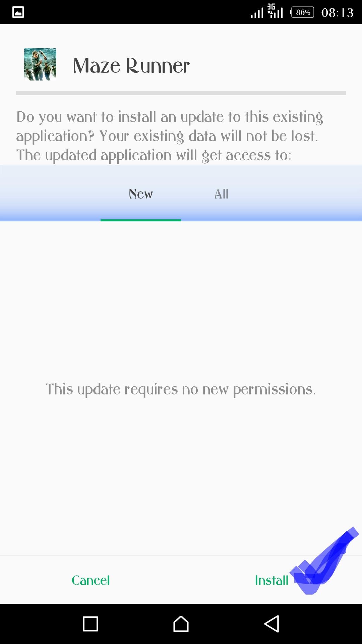Screen dimensions: 362x644
Task: Switch to the All permissions tab
Action: (221, 194)
